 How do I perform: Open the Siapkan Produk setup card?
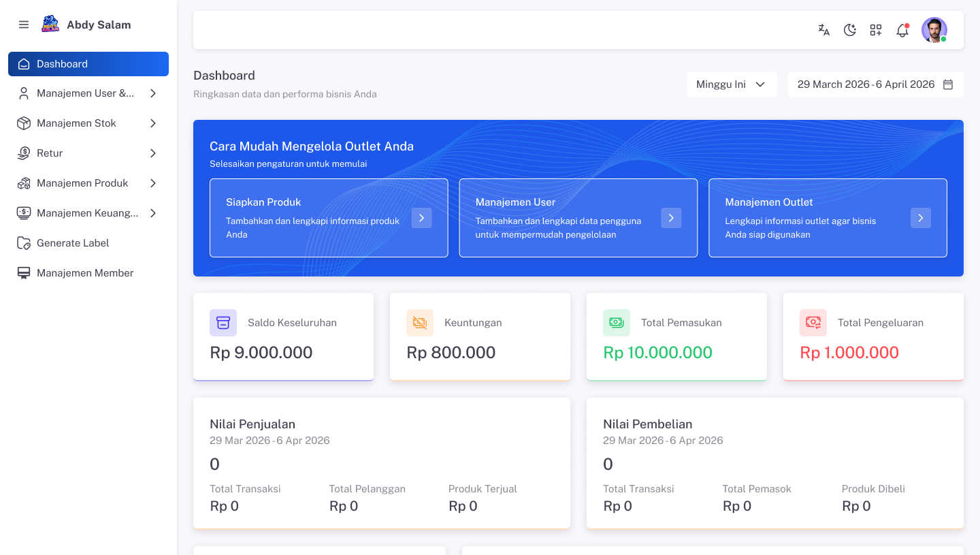(329, 218)
